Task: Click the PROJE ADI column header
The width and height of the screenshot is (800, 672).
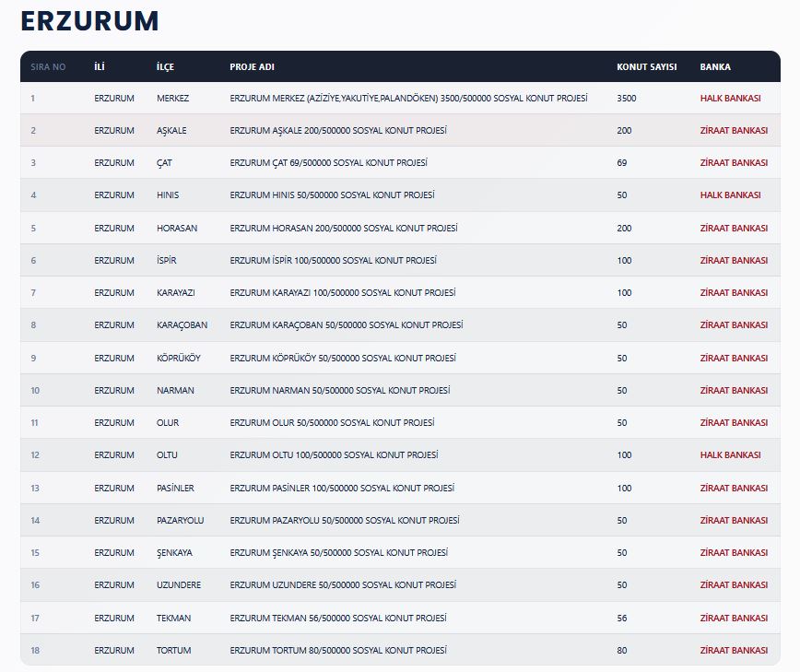Action: coord(252,67)
